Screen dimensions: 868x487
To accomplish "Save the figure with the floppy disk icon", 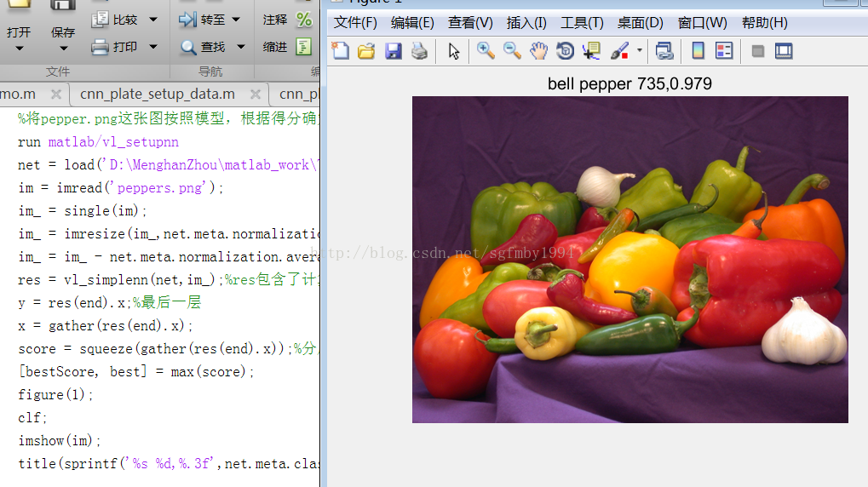I will coord(393,51).
